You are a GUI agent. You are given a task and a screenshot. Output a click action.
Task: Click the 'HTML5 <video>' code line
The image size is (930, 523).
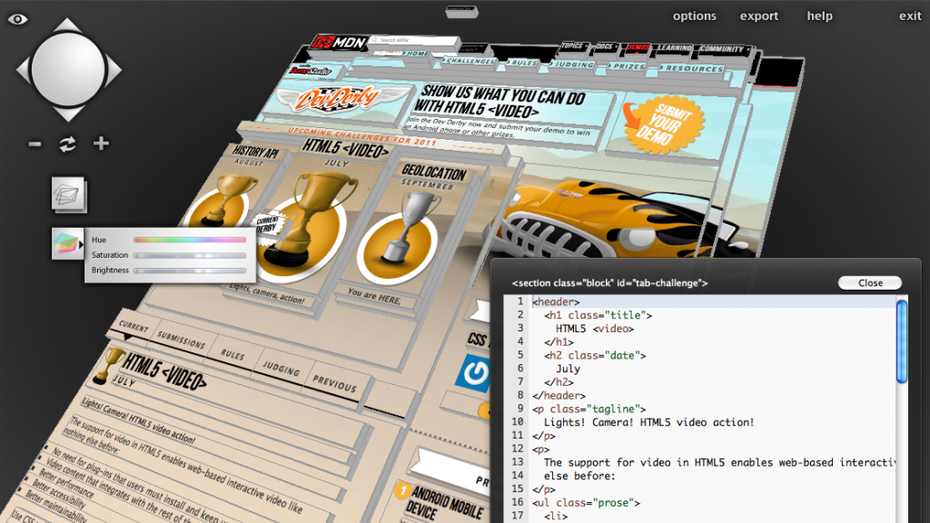[594, 329]
